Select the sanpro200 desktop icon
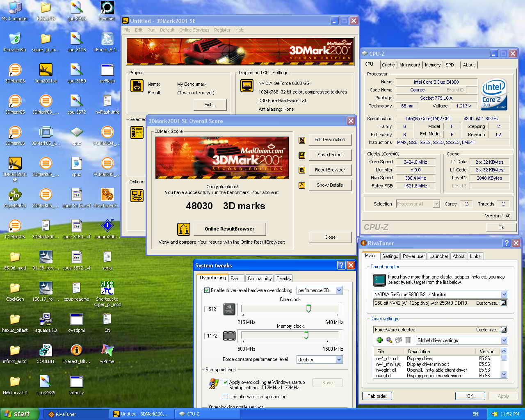This screenshot has height=420, width=525. (x=107, y=229)
